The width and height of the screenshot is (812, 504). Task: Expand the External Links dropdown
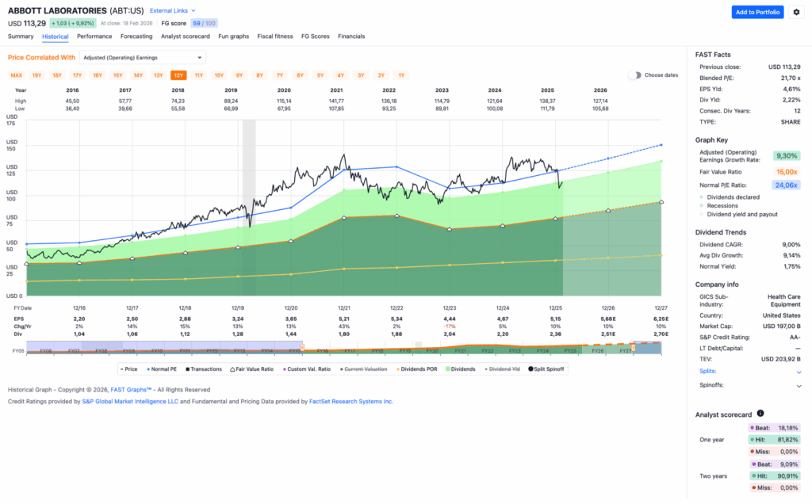tap(173, 10)
